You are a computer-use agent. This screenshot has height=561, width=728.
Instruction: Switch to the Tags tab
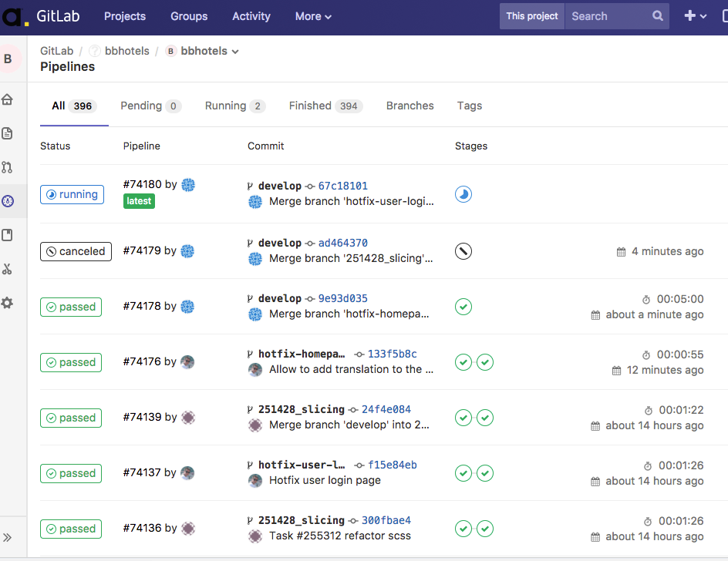tap(470, 106)
